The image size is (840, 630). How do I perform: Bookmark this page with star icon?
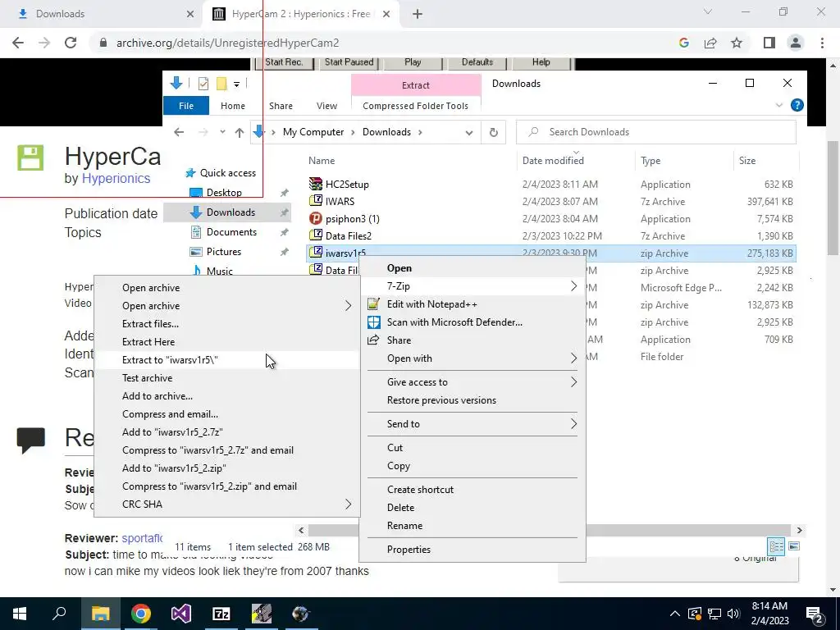pyautogui.click(x=737, y=43)
